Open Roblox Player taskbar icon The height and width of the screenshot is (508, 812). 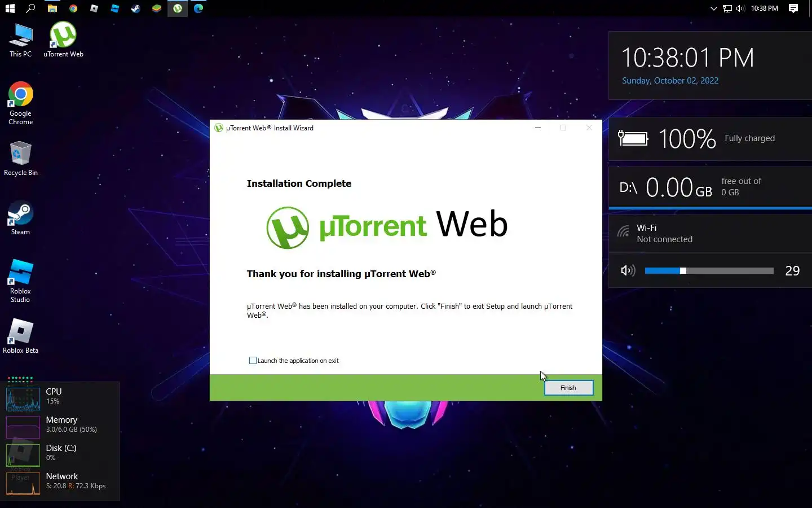pyautogui.click(x=94, y=8)
